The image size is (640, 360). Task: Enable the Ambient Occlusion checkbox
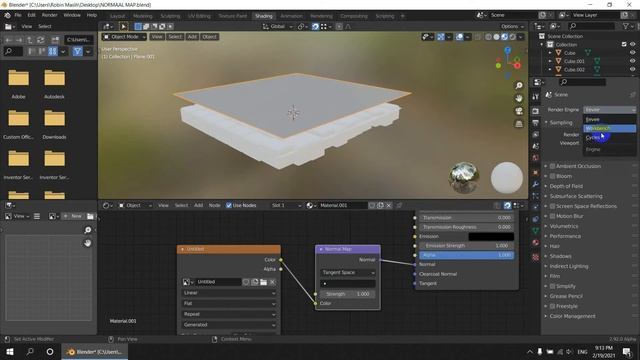pos(552,166)
